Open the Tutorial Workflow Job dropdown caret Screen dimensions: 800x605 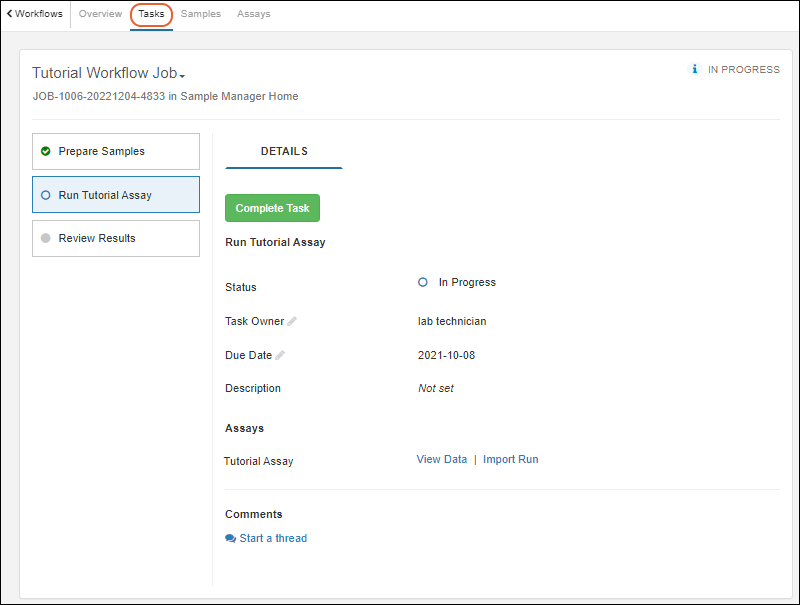183,76
